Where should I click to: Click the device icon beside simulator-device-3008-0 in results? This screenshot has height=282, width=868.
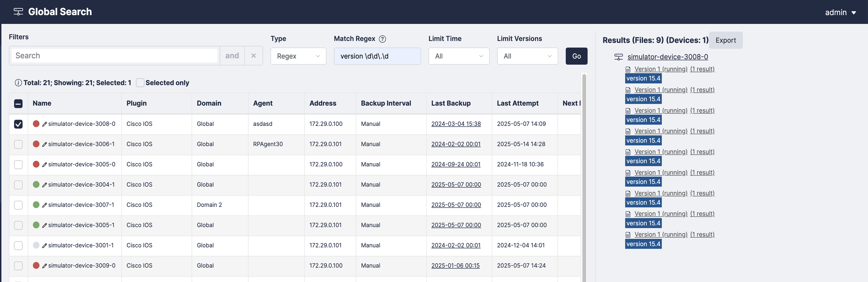618,57
